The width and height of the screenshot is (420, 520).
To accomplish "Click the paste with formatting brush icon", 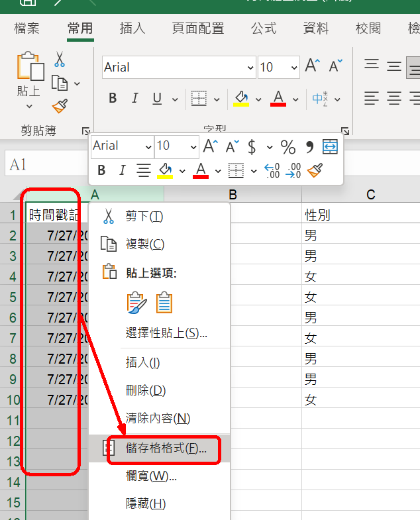I will [136, 302].
